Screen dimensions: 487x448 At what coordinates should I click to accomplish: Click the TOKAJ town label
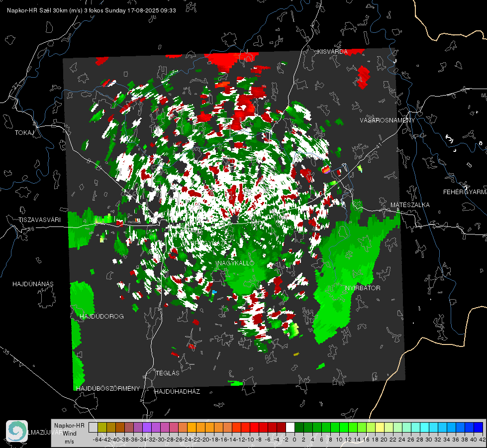coord(24,133)
